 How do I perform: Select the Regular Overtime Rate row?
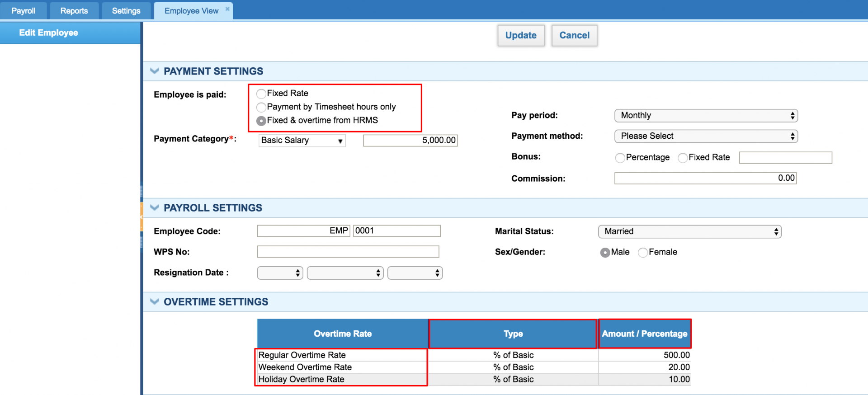tap(474, 355)
